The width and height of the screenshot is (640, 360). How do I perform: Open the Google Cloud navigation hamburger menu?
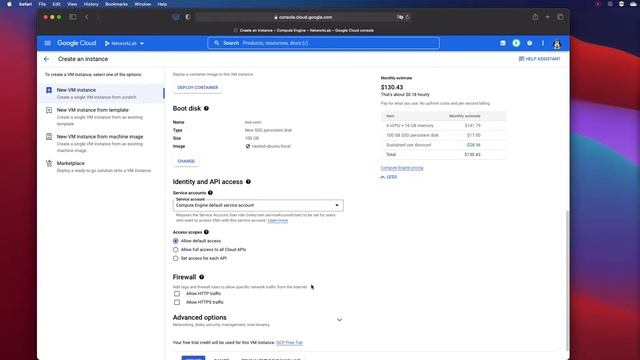tap(48, 43)
